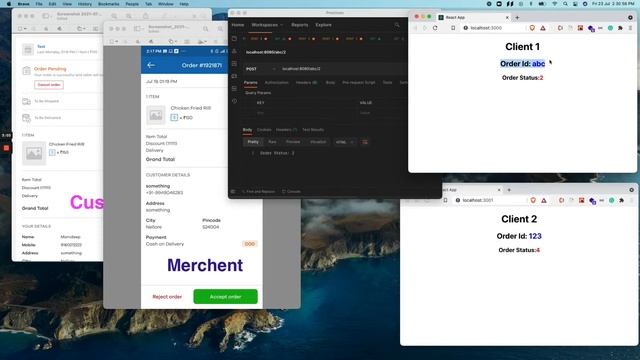Click the localhost:3001 address bar
Viewport: 640px width, 360px height.
coord(490,200)
